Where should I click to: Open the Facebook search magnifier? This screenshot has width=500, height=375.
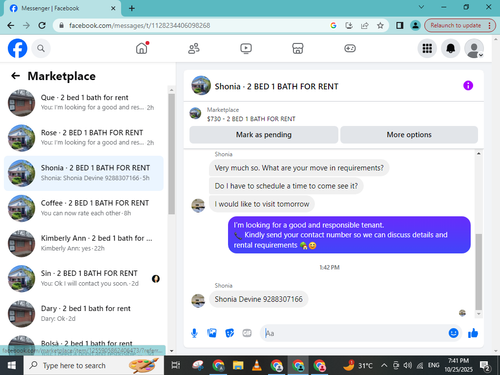pos(41,49)
